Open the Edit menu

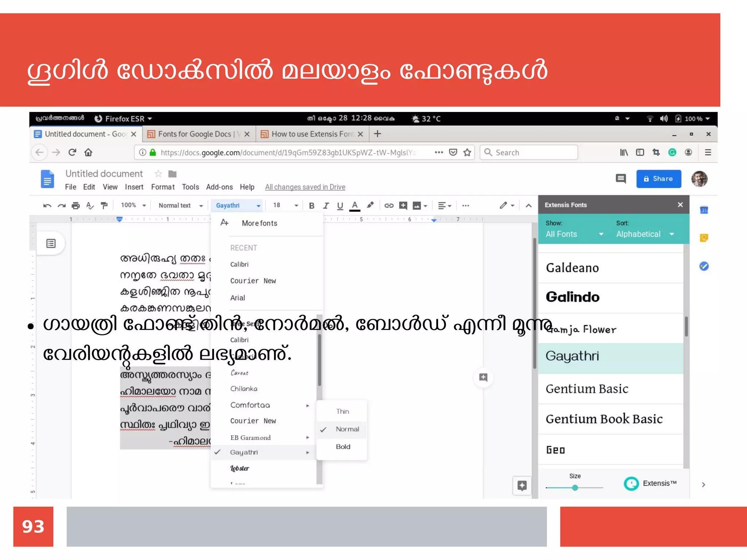tap(89, 187)
